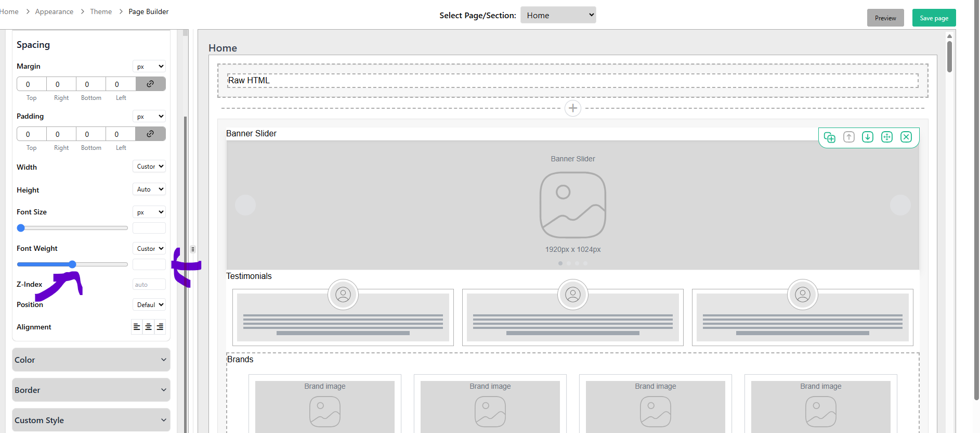Remove the Banner Slider section
Screen dimensions: 980x433
point(906,137)
